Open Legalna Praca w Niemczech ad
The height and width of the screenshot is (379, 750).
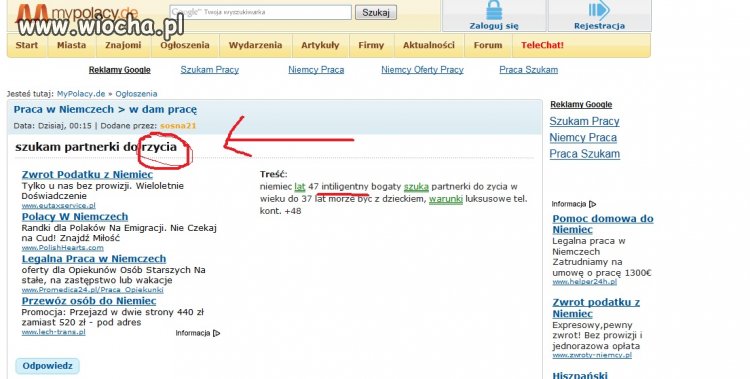click(94, 259)
